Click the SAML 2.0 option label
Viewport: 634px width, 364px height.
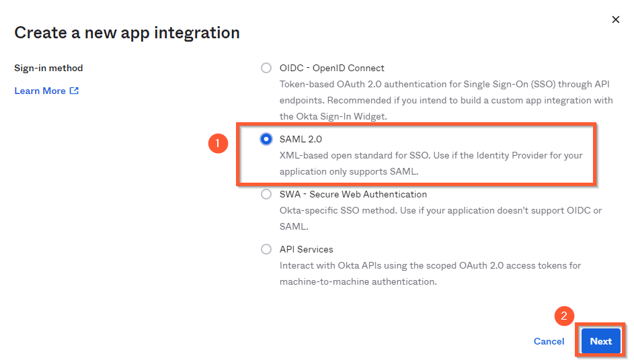pos(301,140)
